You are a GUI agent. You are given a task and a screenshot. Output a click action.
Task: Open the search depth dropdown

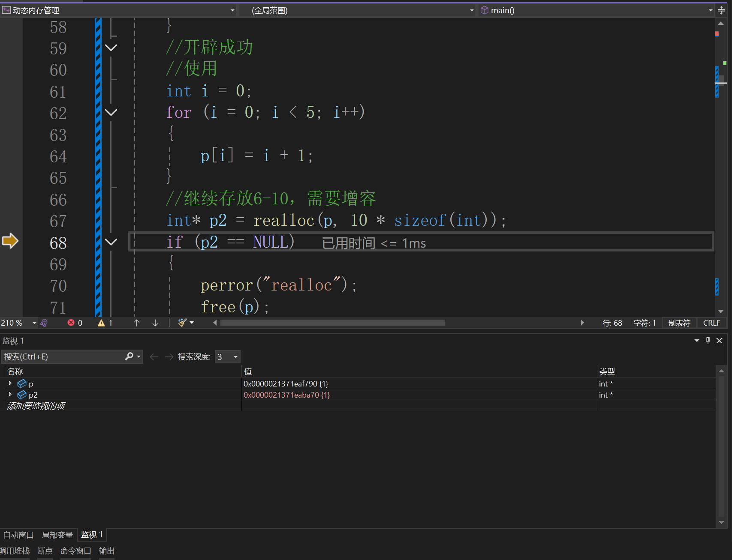235,357
